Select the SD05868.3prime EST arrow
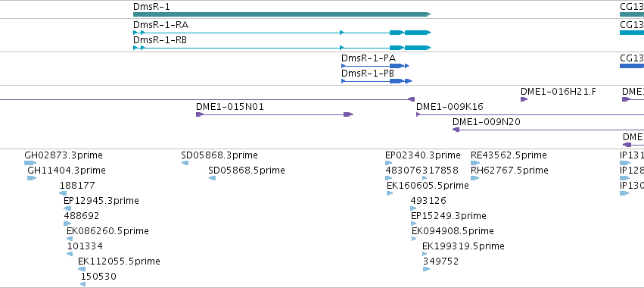Screen dimensions: 644x288 click(185, 163)
